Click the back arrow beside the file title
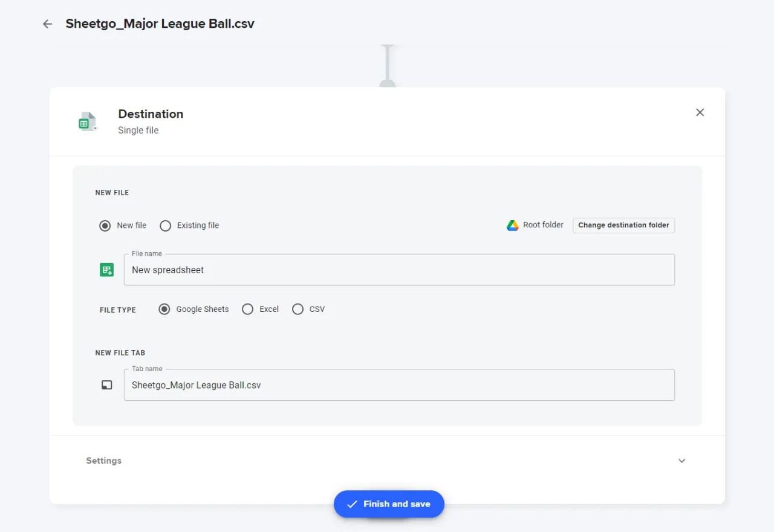774x532 pixels. click(47, 24)
